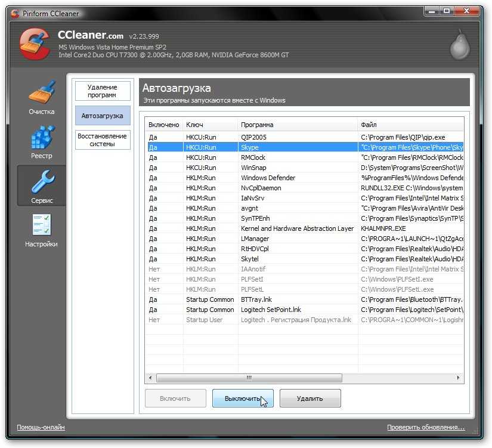Sort by the Включено column header
Image resolution: width=492 pixels, height=448 pixels.
click(x=163, y=125)
